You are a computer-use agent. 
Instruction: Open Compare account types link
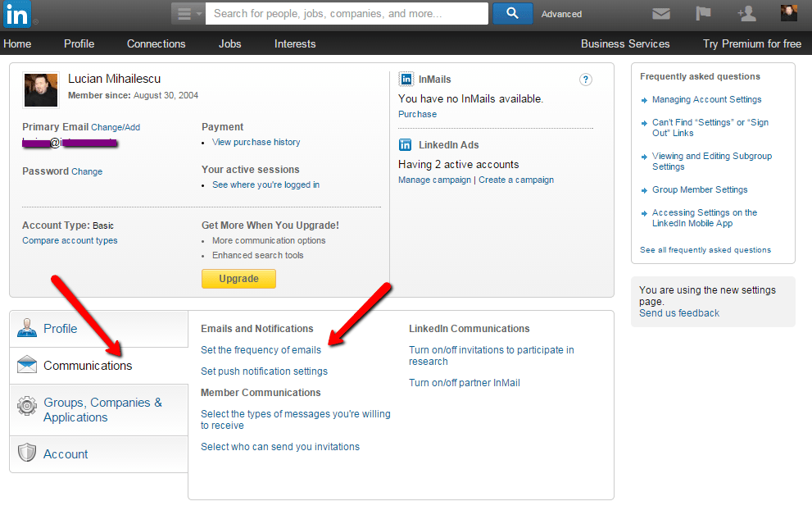(x=70, y=240)
